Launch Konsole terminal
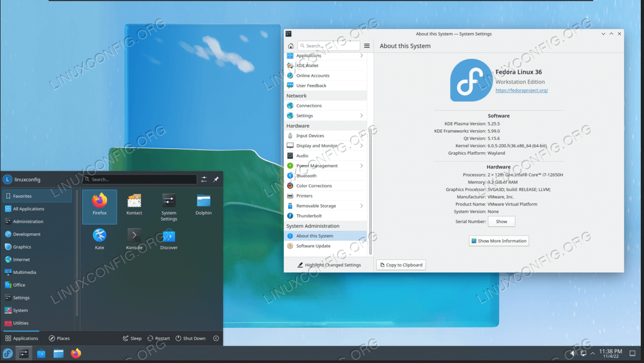 click(134, 240)
